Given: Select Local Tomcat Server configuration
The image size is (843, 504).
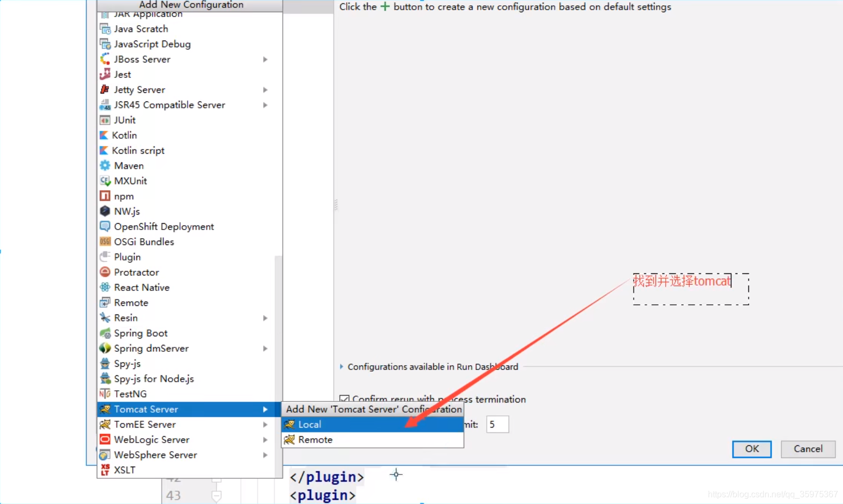Looking at the screenshot, I should [x=372, y=424].
